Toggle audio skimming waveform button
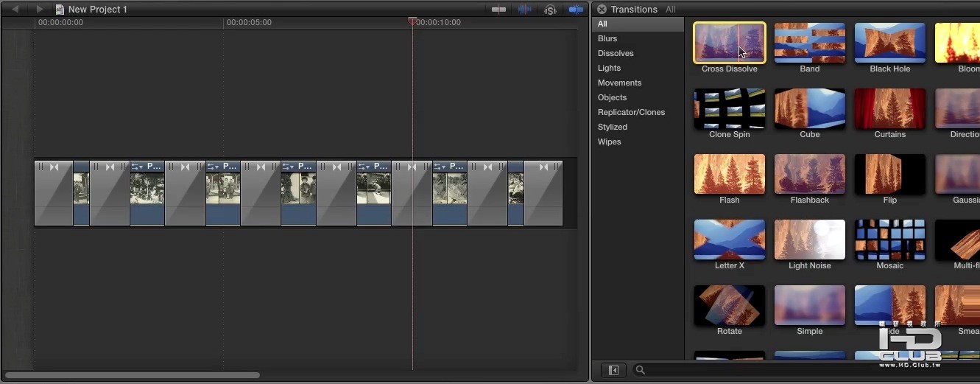 click(525, 10)
